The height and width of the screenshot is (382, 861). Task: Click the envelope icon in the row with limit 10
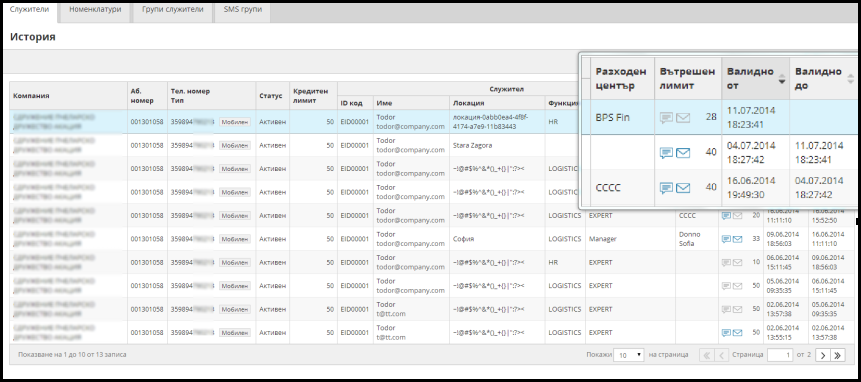coord(737,262)
